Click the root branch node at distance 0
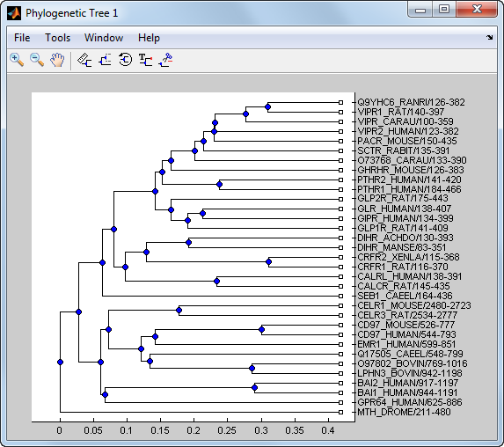The height and width of the screenshot is (447, 504). pyautogui.click(x=60, y=363)
